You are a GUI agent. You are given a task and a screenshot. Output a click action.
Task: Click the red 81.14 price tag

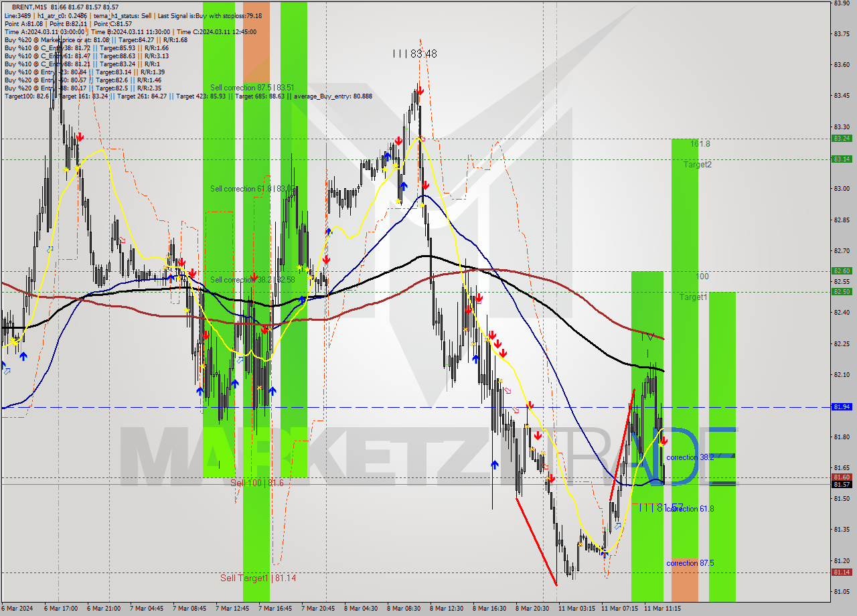coord(842,572)
